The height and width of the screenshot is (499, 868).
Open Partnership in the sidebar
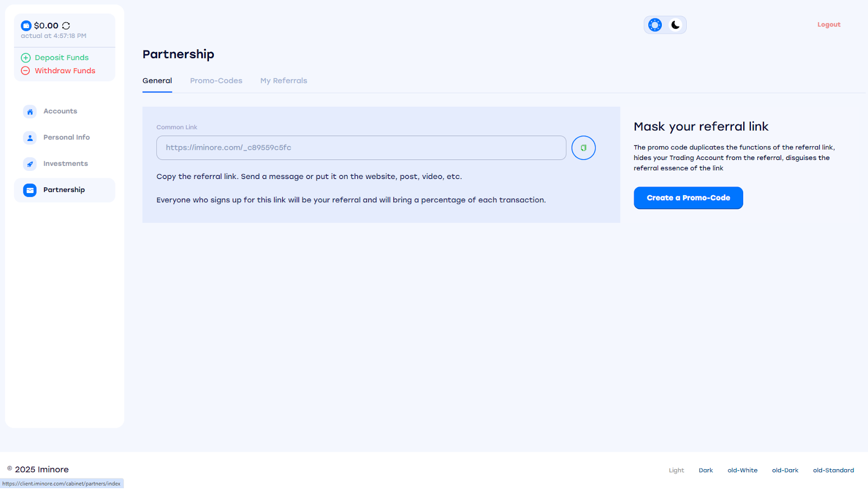(64, 190)
